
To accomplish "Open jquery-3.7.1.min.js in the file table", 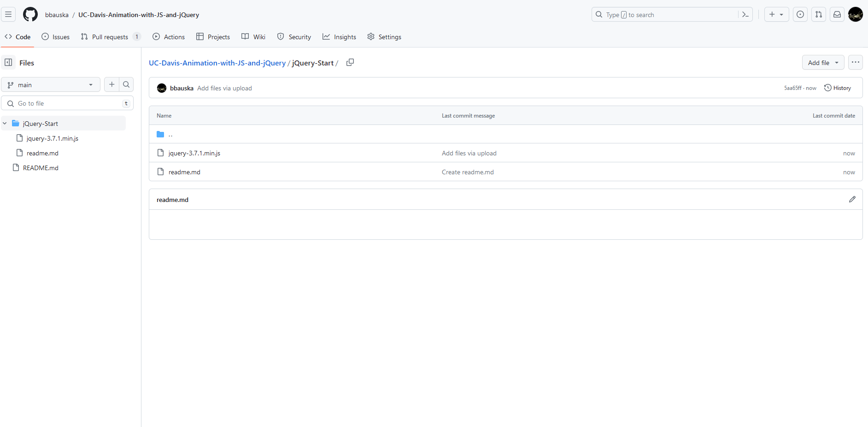I will coord(194,153).
